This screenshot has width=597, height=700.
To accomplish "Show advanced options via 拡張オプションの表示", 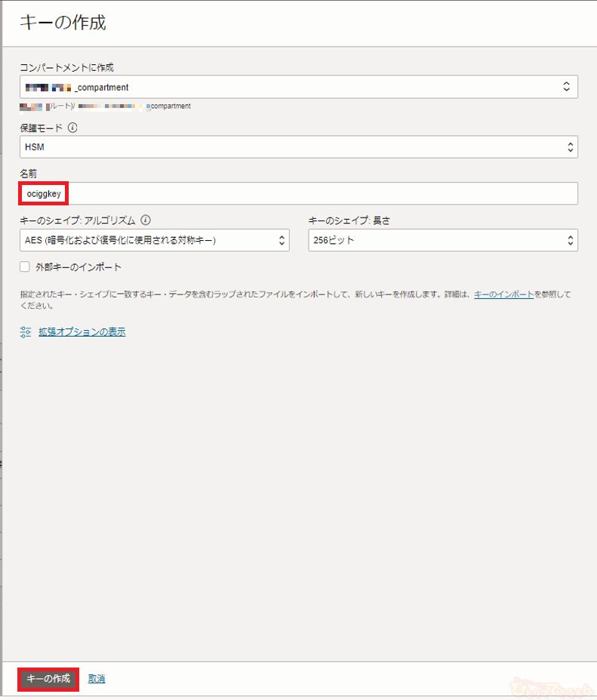I will click(x=82, y=331).
